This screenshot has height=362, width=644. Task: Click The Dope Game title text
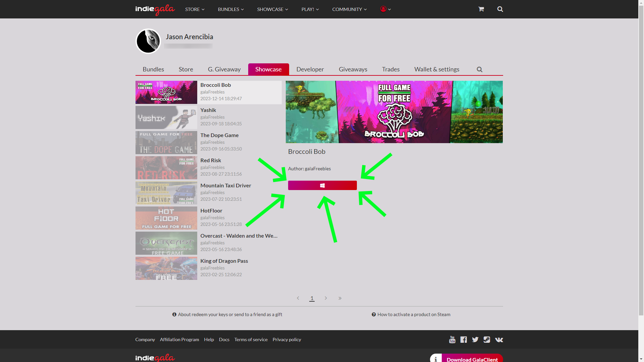pyautogui.click(x=219, y=135)
